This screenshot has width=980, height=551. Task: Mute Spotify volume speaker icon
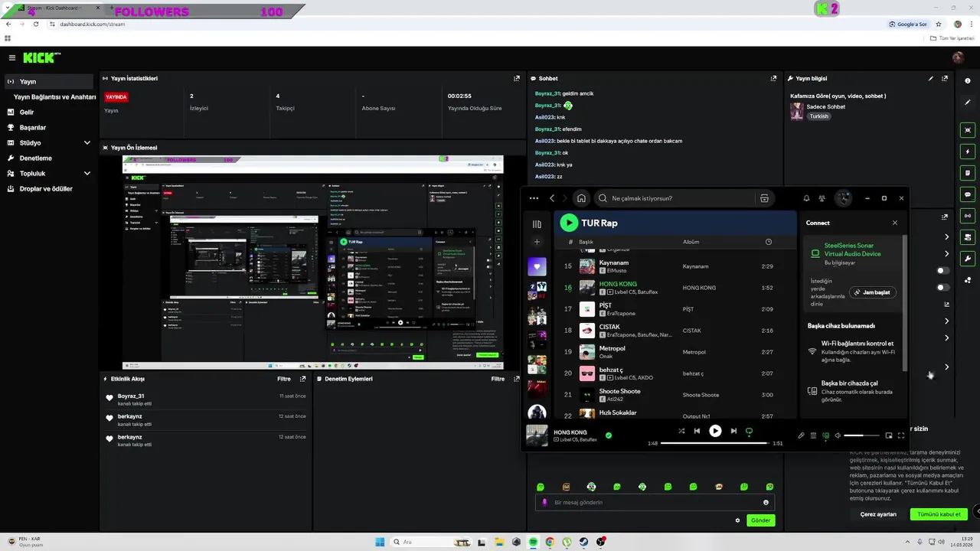coord(838,435)
